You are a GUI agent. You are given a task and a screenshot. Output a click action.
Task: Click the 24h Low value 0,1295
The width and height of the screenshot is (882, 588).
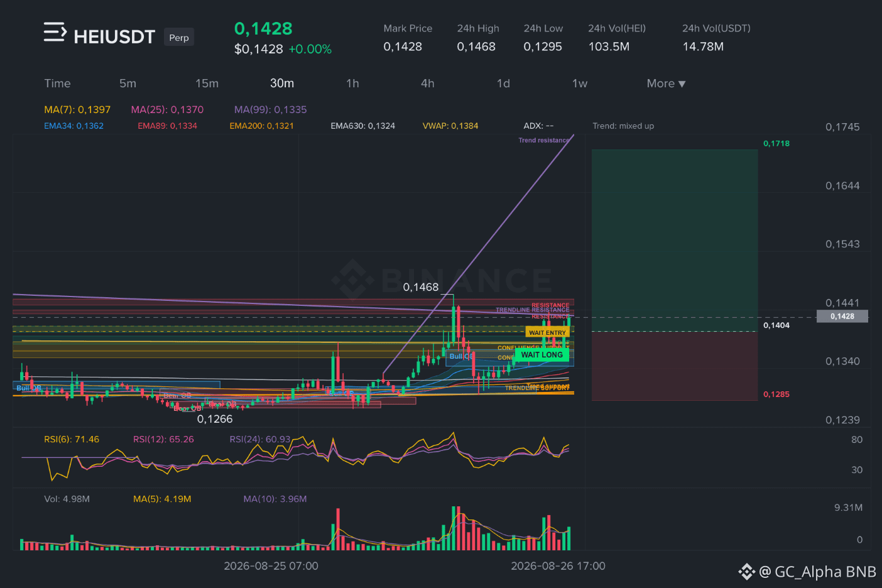[543, 46]
